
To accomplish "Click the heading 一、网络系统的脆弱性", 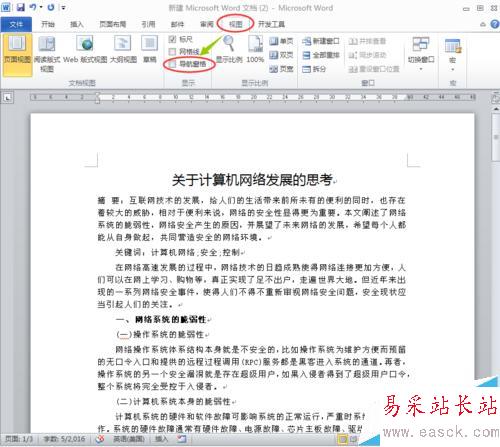I will (161, 320).
